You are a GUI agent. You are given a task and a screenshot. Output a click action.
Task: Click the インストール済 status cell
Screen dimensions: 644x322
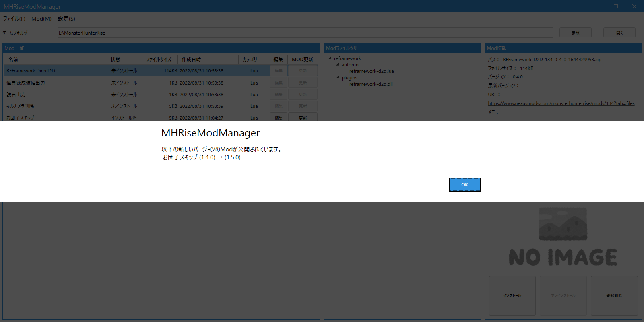coord(124,118)
